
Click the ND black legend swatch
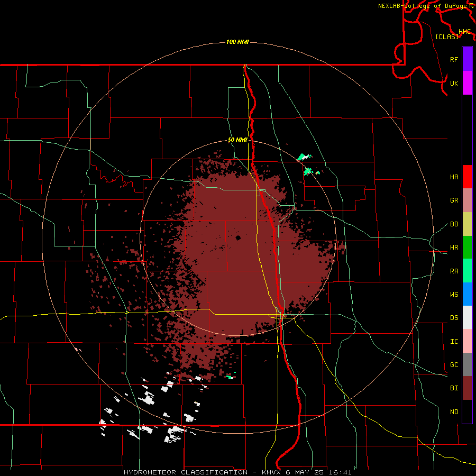click(467, 411)
